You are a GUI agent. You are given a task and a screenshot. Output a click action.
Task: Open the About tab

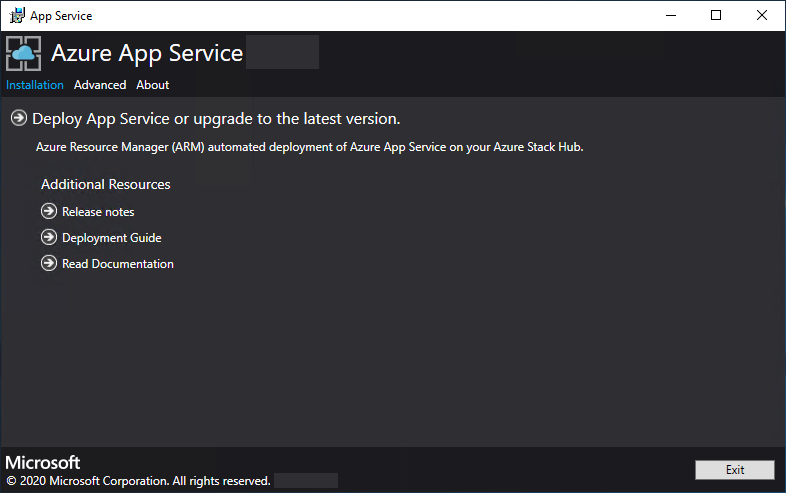(x=153, y=85)
